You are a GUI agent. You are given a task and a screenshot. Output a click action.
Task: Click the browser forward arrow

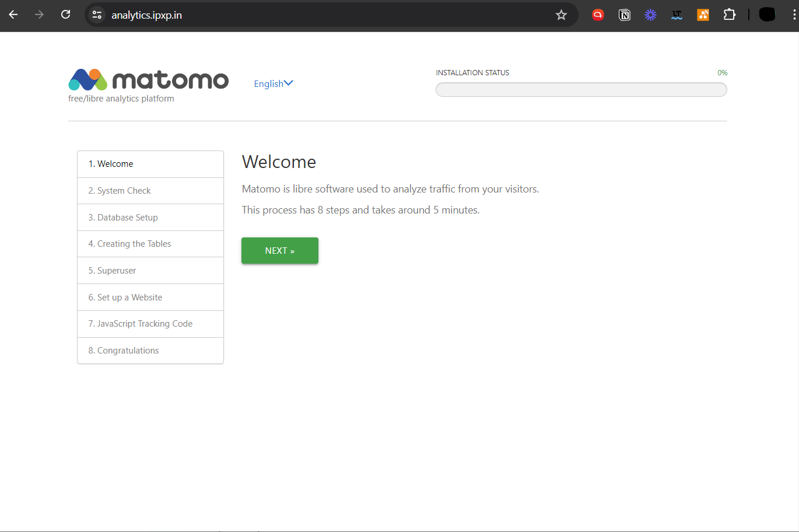coord(40,15)
